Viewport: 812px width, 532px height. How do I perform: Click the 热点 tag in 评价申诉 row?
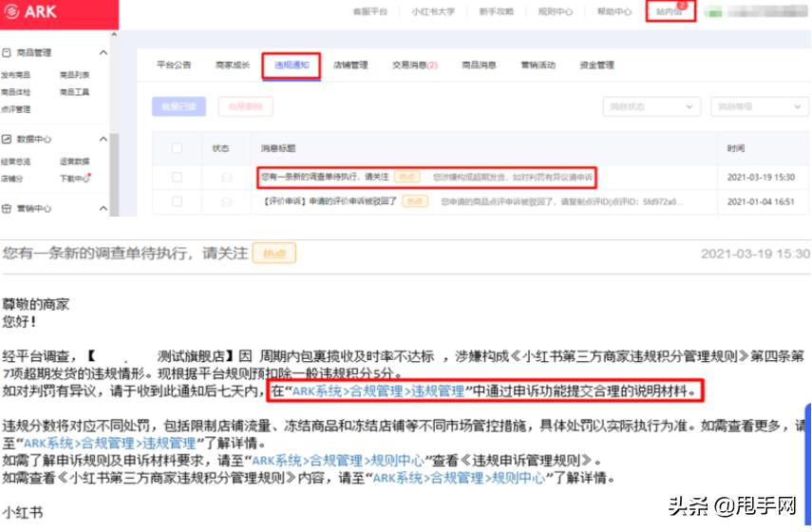[x=415, y=201]
